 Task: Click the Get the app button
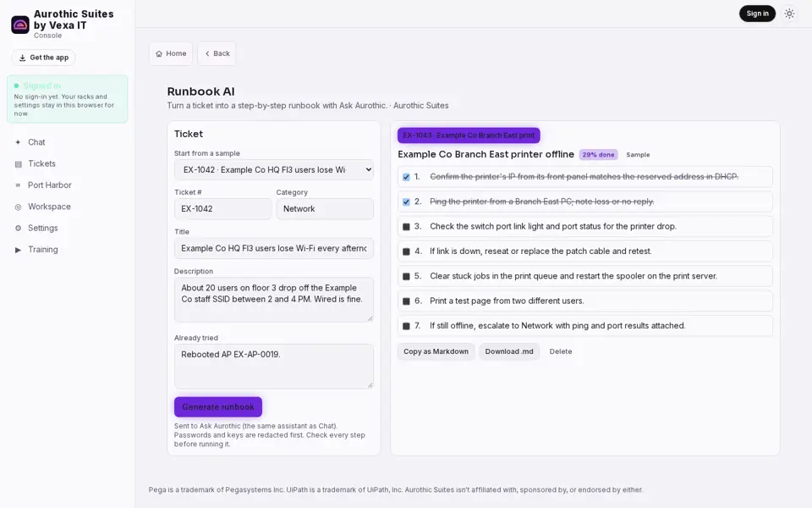coord(43,58)
